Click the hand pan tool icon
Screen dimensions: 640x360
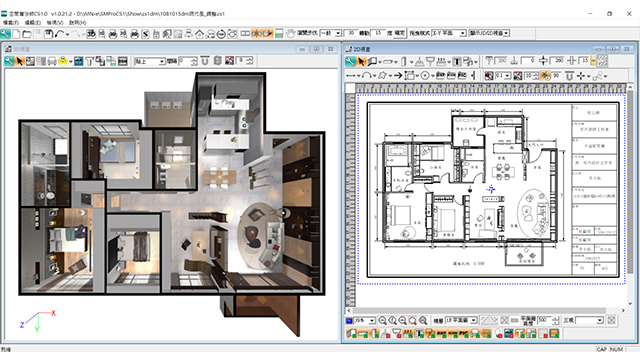coord(290,33)
